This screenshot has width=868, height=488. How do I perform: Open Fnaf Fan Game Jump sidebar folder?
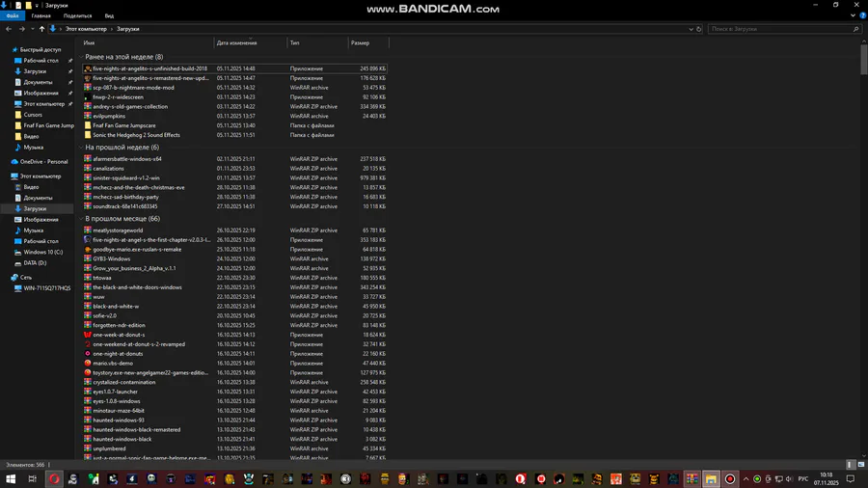point(49,125)
